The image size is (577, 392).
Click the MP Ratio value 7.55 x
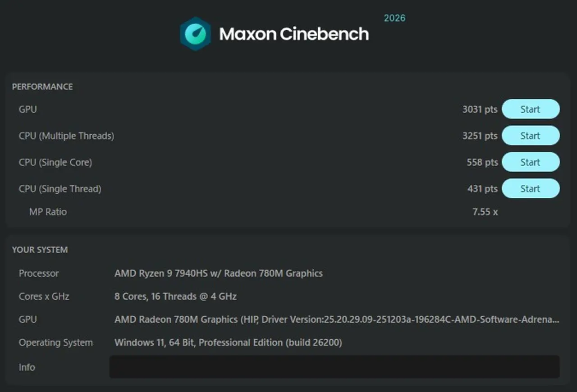point(485,212)
